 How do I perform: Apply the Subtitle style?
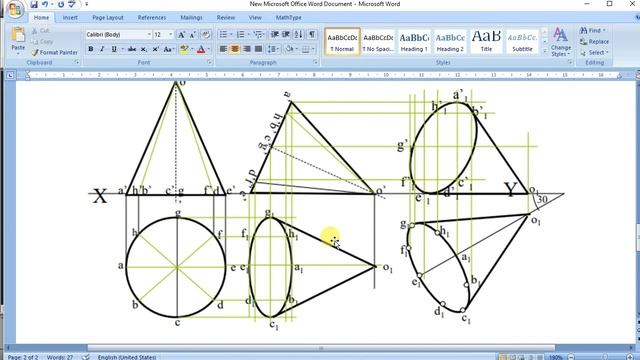[522, 41]
